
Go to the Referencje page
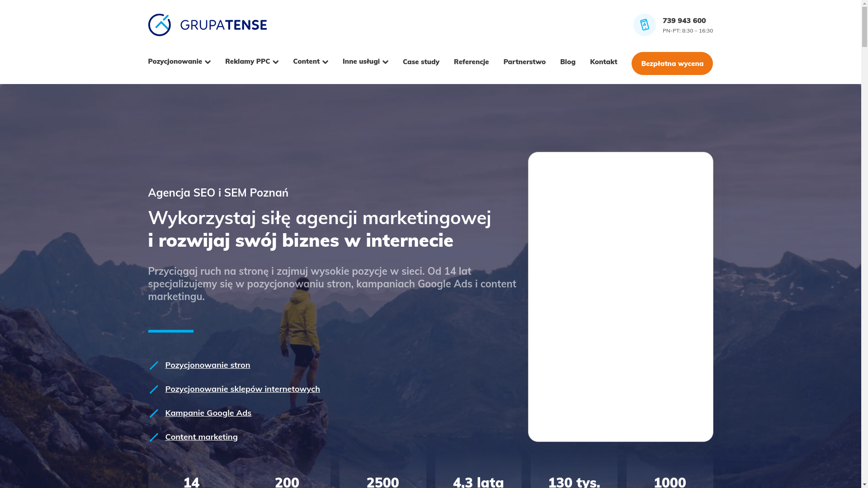[x=471, y=62]
